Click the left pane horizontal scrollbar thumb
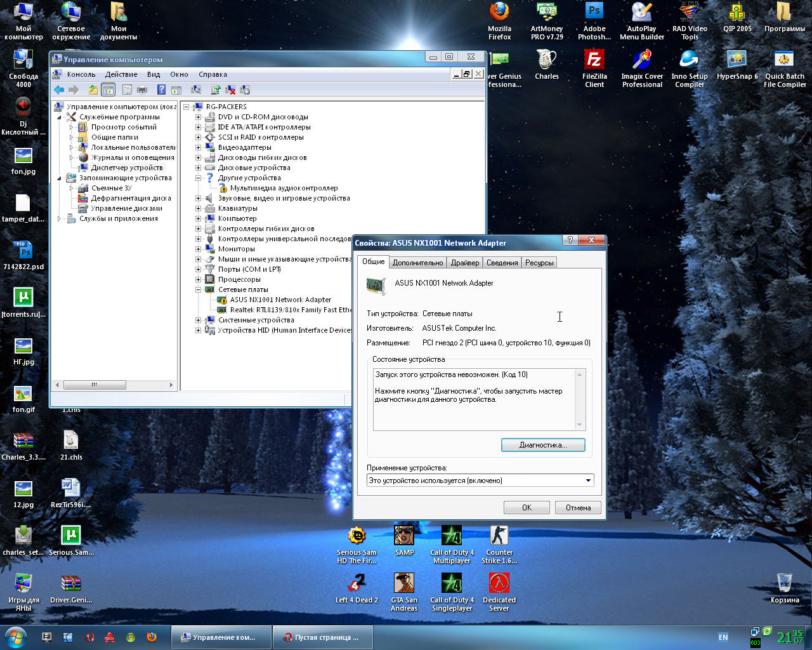812x650 pixels. click(x=94, y=385)
